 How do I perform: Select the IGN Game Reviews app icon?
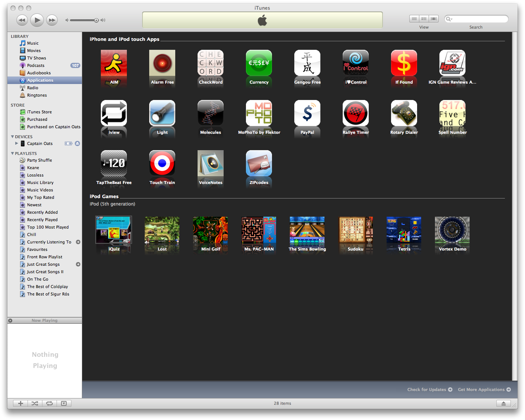click(452, 63)
